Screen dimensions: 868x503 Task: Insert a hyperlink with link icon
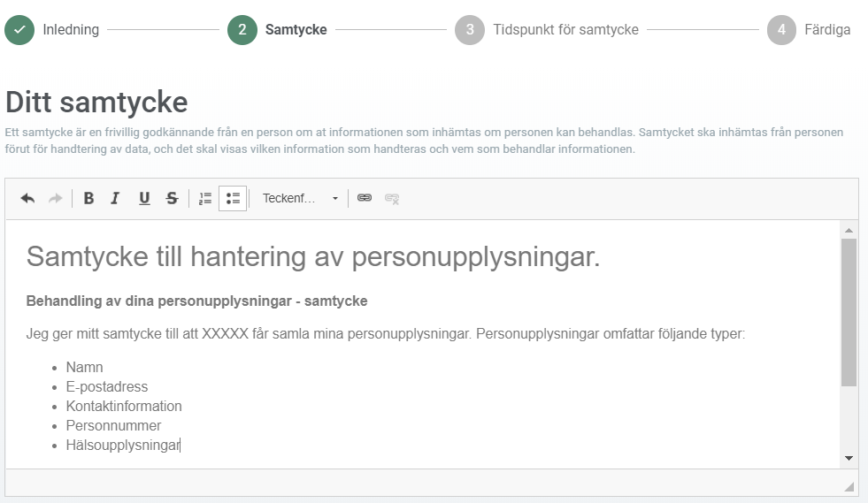point(365,199)
